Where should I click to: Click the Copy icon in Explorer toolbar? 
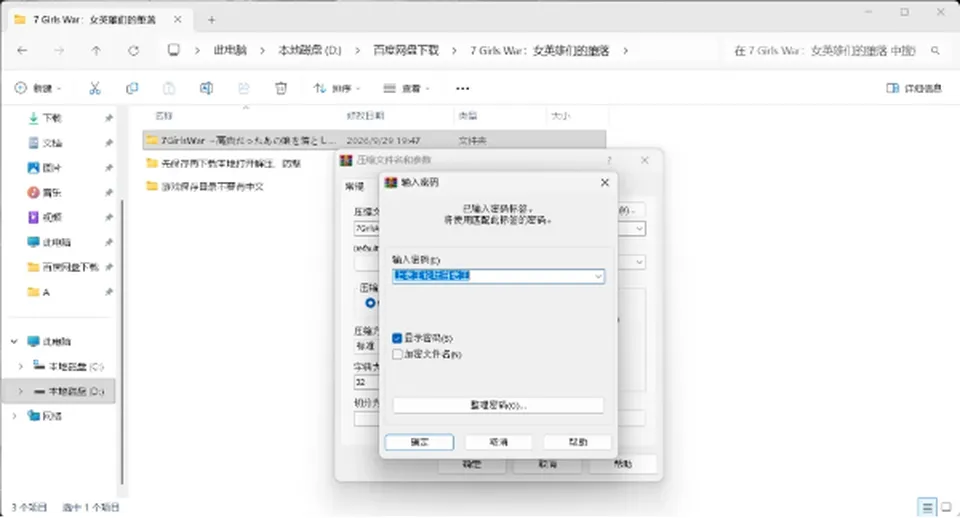pos(132,88)
